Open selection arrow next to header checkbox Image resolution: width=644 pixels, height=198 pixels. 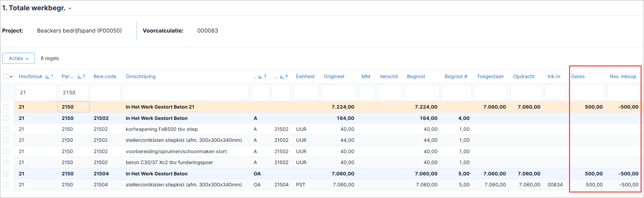pyautogui.click(x=11, y=77)
